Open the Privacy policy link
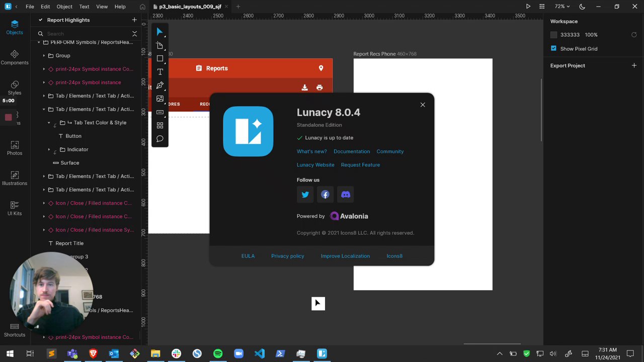644x362 pixels. [x=288, y=256]
